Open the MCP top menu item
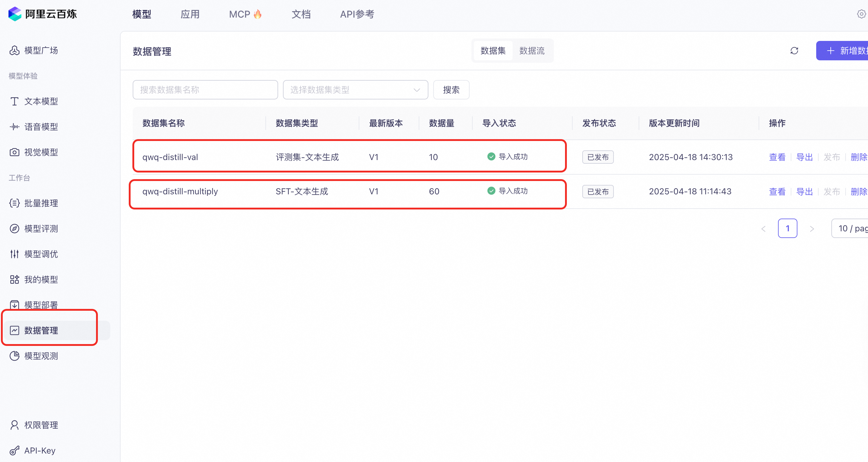This screenshot has height=462, width=868. pos(244,14)
